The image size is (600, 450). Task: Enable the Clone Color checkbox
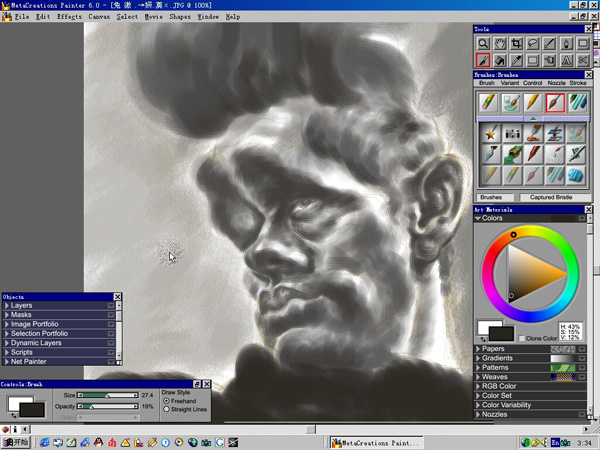click(521, 338)
